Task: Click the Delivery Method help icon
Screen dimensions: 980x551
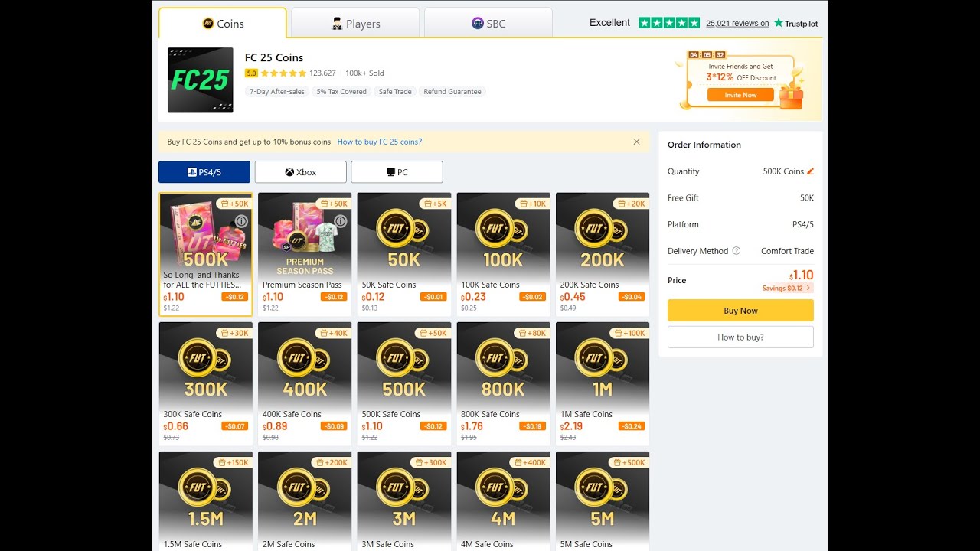Action: [x=737, y=251]
